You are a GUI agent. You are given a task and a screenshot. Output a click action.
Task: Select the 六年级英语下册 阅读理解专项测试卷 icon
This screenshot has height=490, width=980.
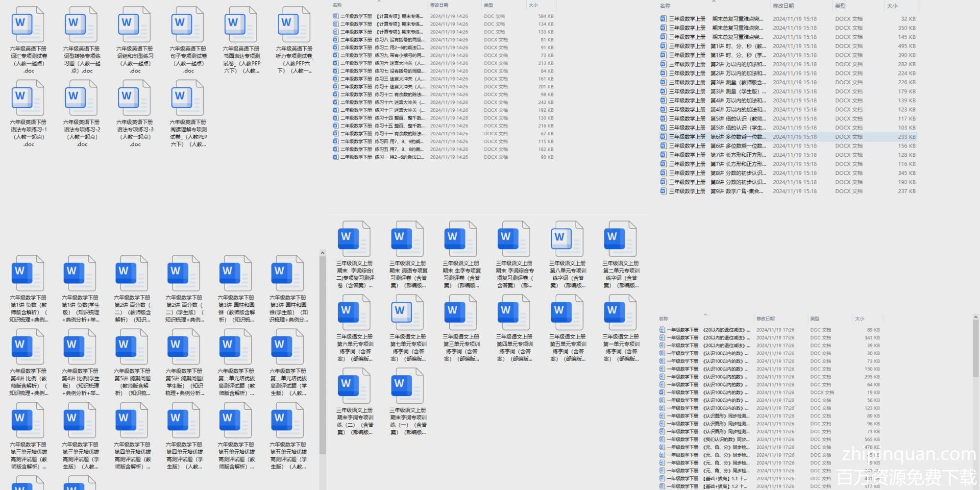pos(188,98)
